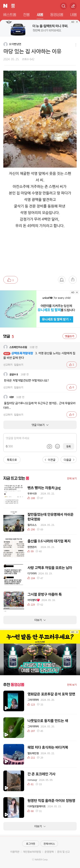The height and width of the screenshot is (868, 80).
Task: Switch to the 동영상뿜 tab
Action: point(57,15)
